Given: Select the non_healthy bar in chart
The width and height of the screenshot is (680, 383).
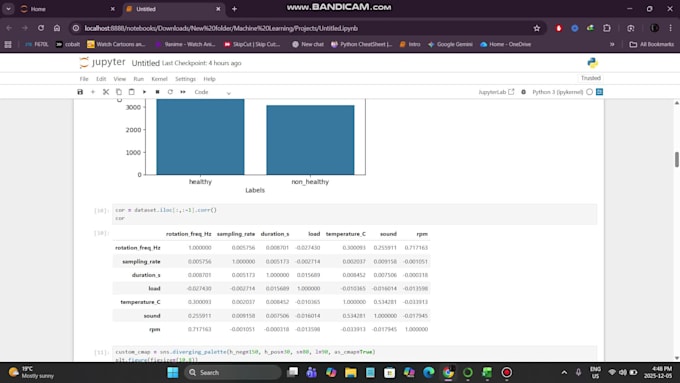Looking at the screenshot, I should pos(310,140).
